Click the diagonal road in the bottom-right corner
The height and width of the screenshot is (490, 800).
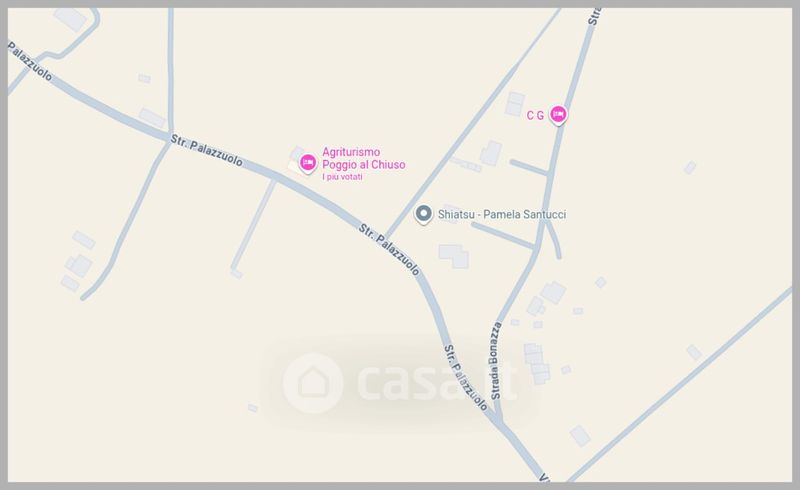pyautogui.click(x=681, y=384)
